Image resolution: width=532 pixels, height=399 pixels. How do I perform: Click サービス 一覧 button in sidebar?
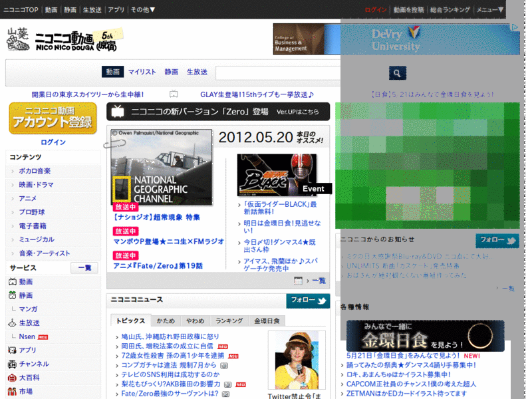[x=84, y=268]
